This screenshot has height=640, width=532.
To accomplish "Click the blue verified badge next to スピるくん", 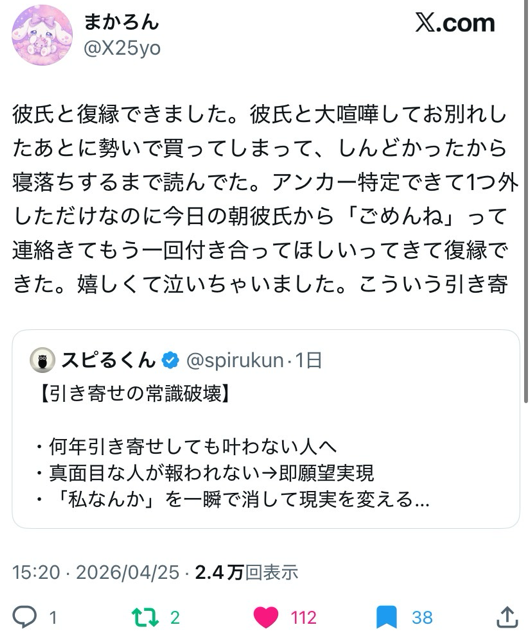I will [170, 360].
